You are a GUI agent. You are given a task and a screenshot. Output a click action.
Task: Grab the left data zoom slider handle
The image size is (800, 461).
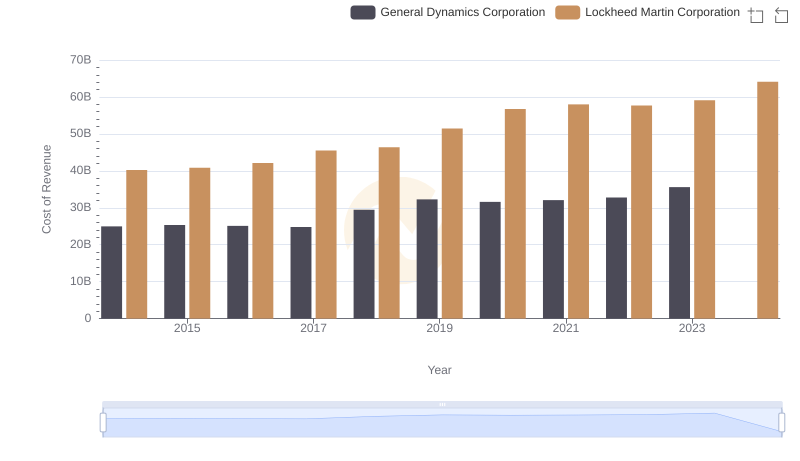tap(103, 423)
